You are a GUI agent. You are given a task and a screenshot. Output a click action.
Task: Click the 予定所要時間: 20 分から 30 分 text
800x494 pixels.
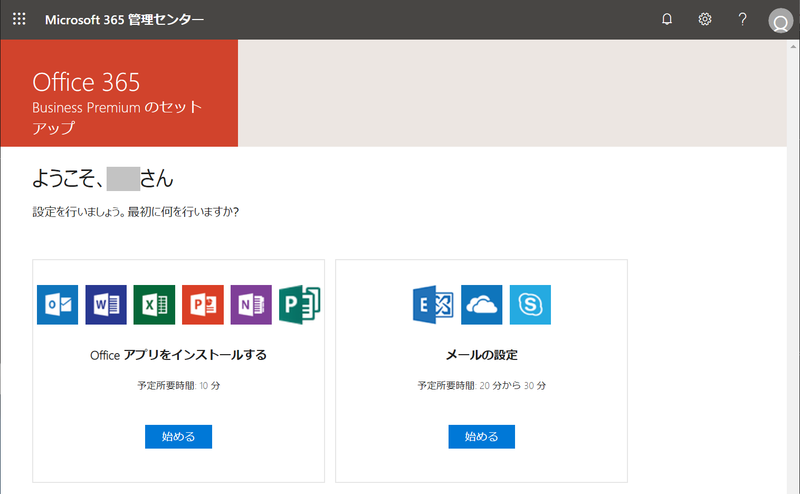pos(482,386)
